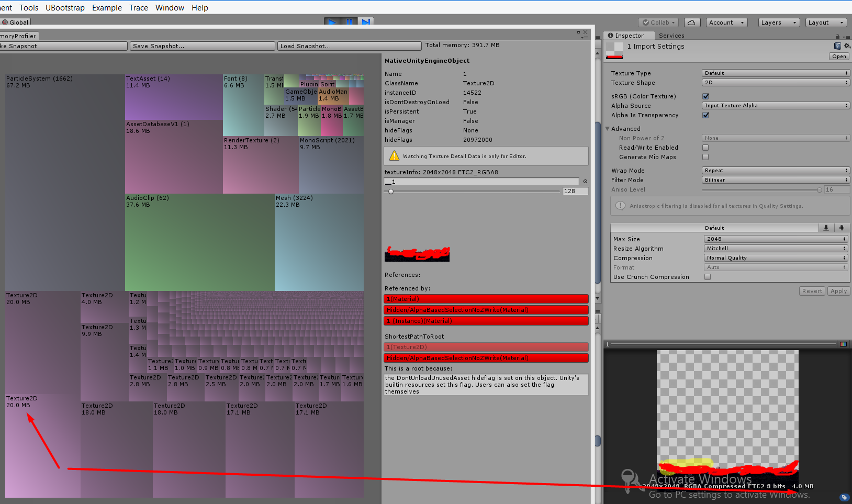Click the Pause button in the toolbar

coord(349,22)
